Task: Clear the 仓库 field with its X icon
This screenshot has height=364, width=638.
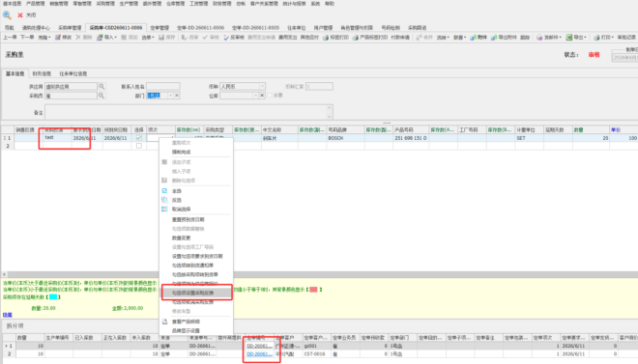Action: (x=262, y=96)
